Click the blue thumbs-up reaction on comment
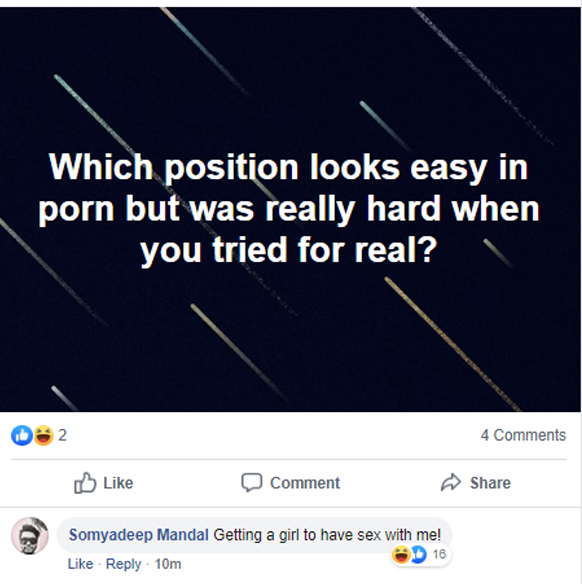Screen dimensions: 582x584 pos(420,554)
